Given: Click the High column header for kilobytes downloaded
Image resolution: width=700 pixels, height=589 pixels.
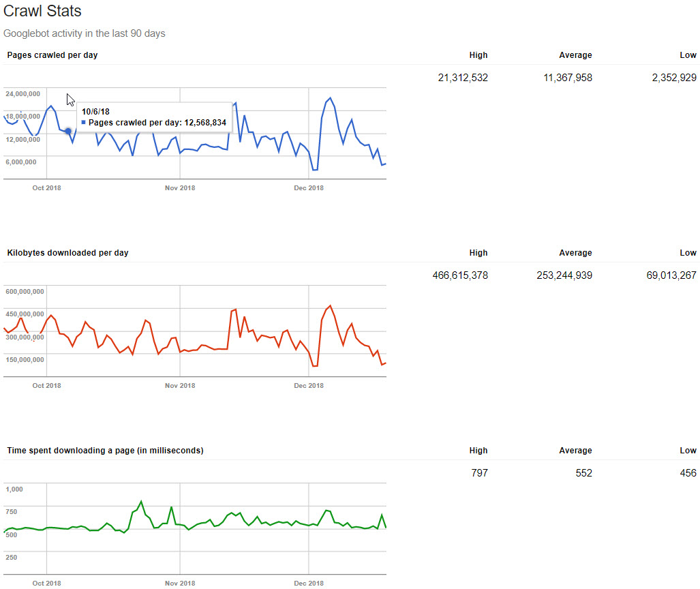Looking at the screenshot, I should coord(478,253).
